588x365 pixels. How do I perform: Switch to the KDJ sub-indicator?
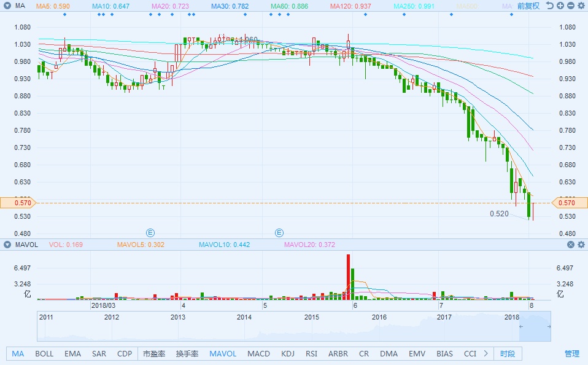click(288, 354)
